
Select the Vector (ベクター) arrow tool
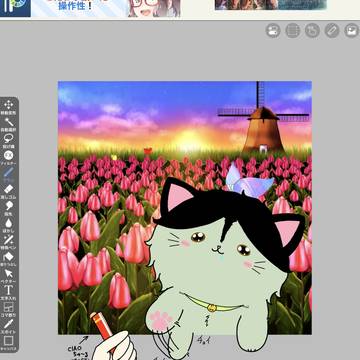(x=8, y=276)
